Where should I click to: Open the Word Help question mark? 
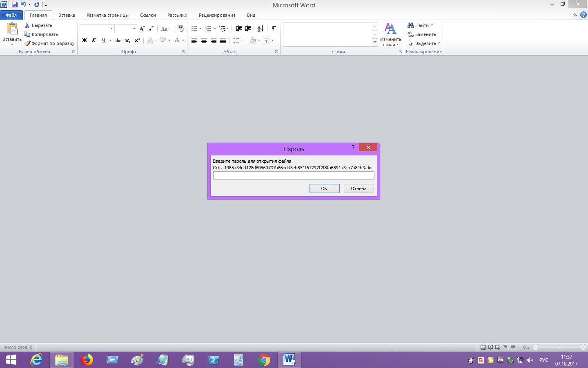coord(584,15)
